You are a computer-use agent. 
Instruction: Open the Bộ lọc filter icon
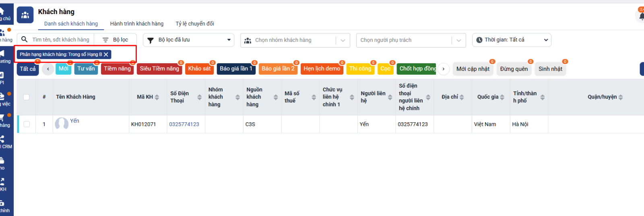coord(106,40)
